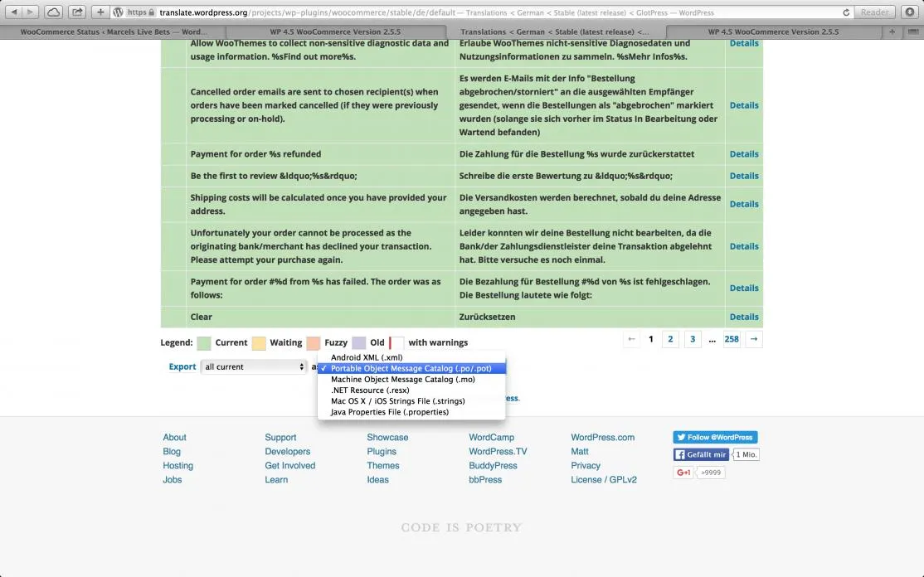Jump to page 258 of translations

click(732, 339)
